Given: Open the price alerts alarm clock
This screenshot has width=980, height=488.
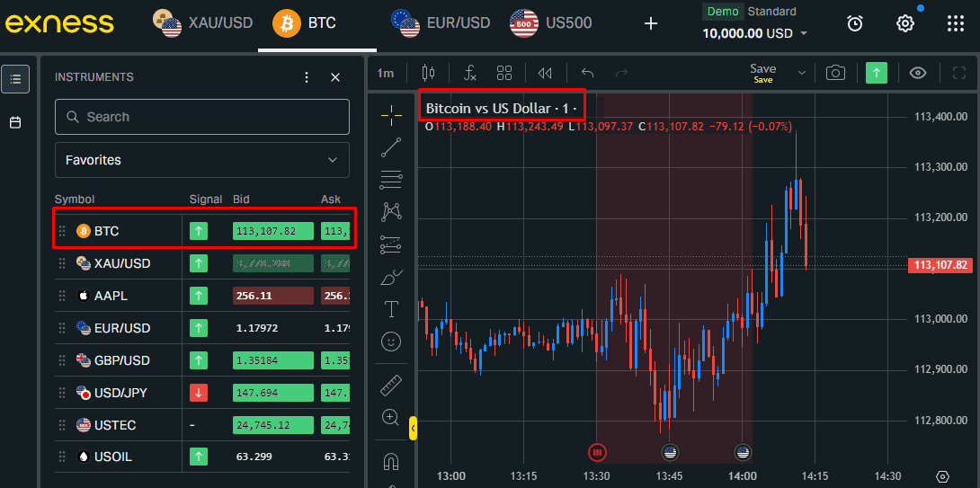Looking at the screenshot, I should click(855, 23).
